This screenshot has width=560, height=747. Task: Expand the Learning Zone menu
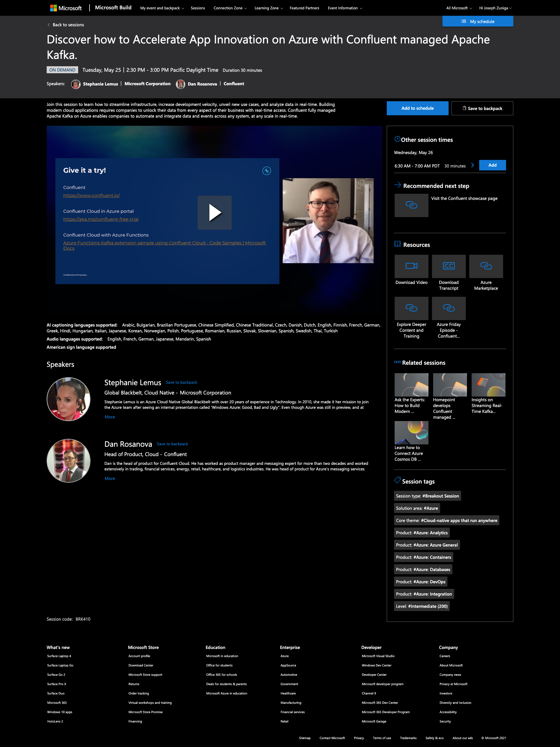pyautogui.click(x=269, y=8)
